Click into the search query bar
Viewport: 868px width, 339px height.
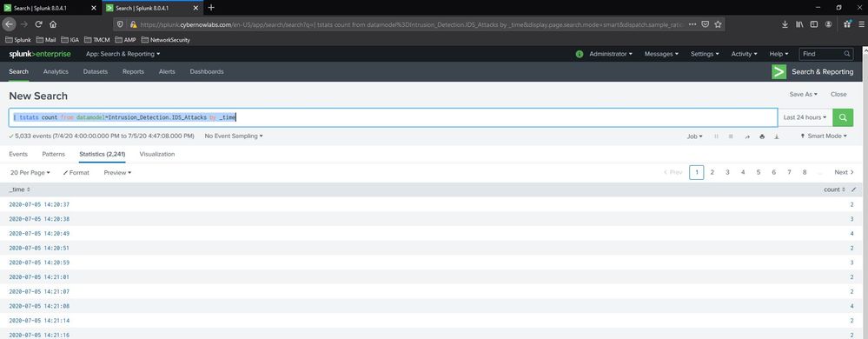[393, 117]
